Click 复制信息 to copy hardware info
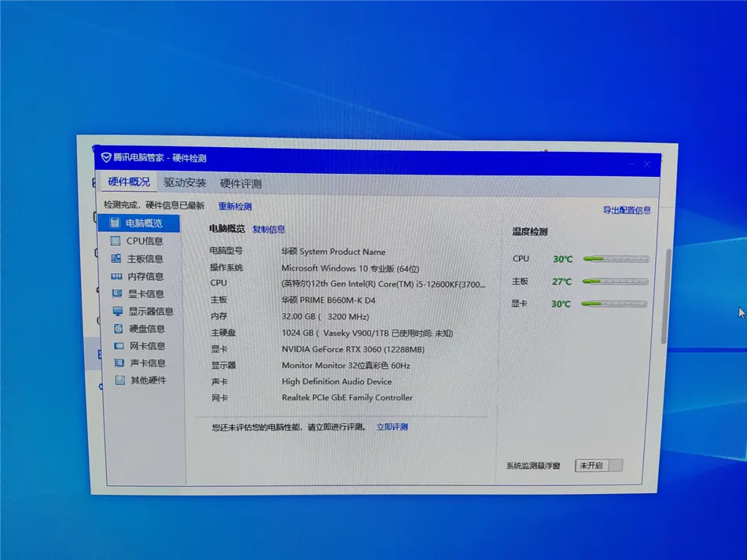 [x=268, y=230]
